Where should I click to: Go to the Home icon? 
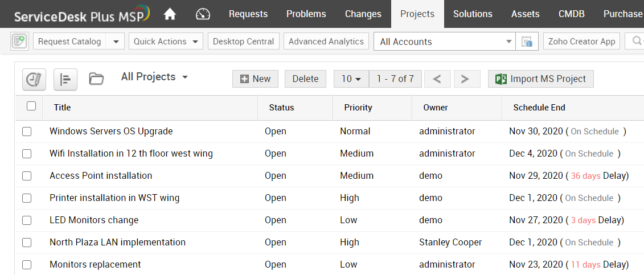(170, 14)
